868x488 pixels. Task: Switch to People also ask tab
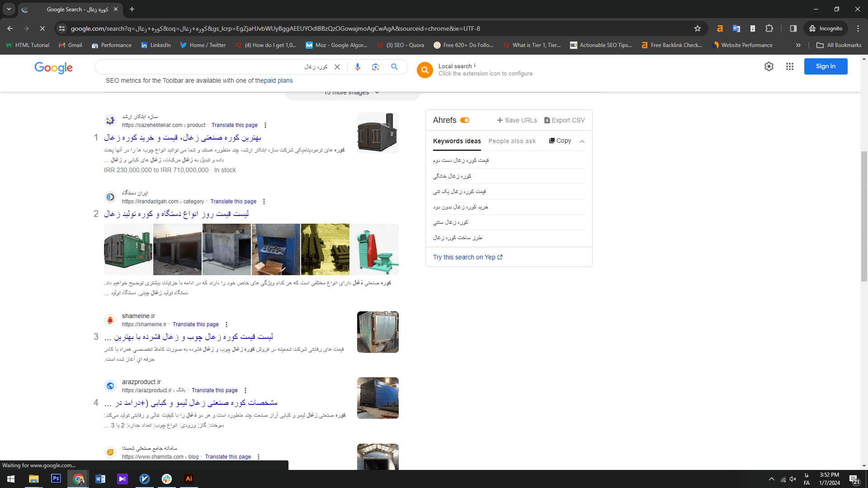point(512,141)
